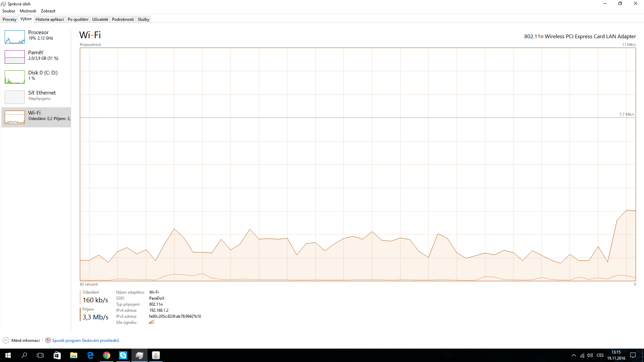This screenshot has width=644, height=362.
Task: Click the volume speaker tray icon
Action: (x=590, y=355)
